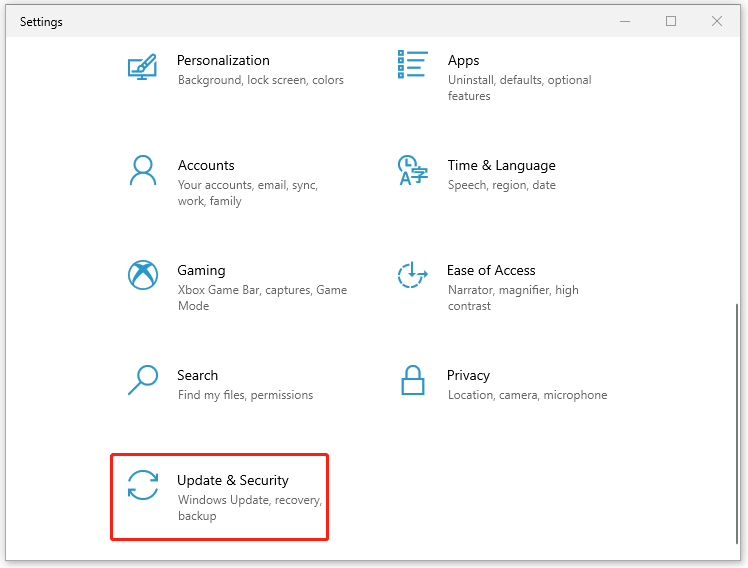The height and width of the screenshot is (568, 748).
Task: Click the Update & Security title text
Action: click(x=233, y=480)
